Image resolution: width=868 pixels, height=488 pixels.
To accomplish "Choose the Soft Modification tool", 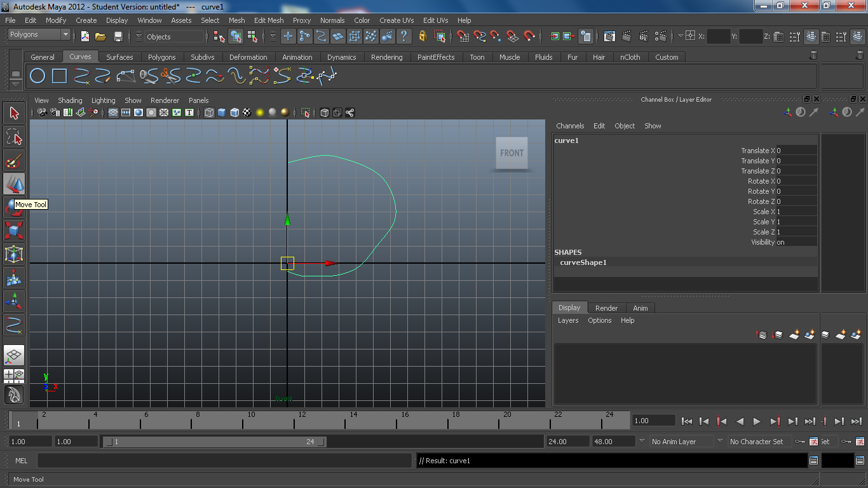I will (14, 278).
